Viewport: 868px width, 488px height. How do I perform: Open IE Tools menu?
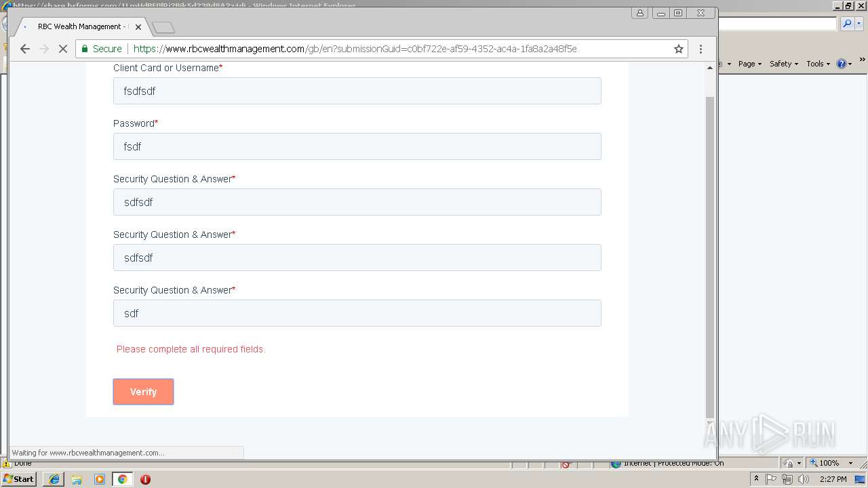click(x=818, y=64)
